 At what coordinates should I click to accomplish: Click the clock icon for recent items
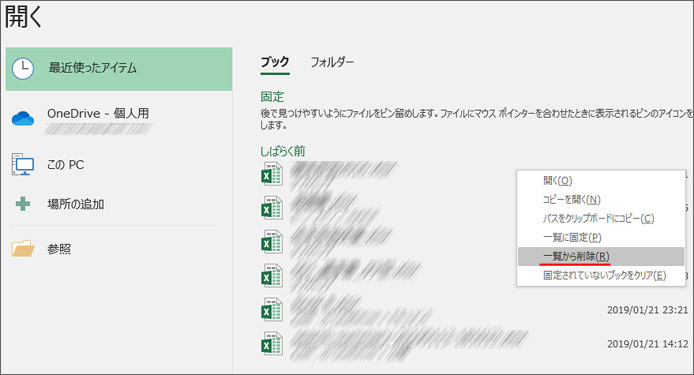tap(23, 69)
